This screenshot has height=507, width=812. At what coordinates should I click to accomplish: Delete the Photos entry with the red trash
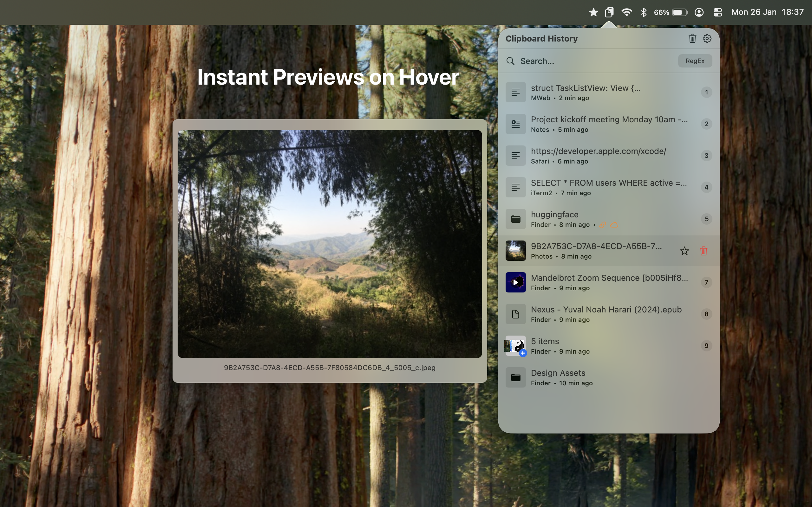(x=704, y=251)
